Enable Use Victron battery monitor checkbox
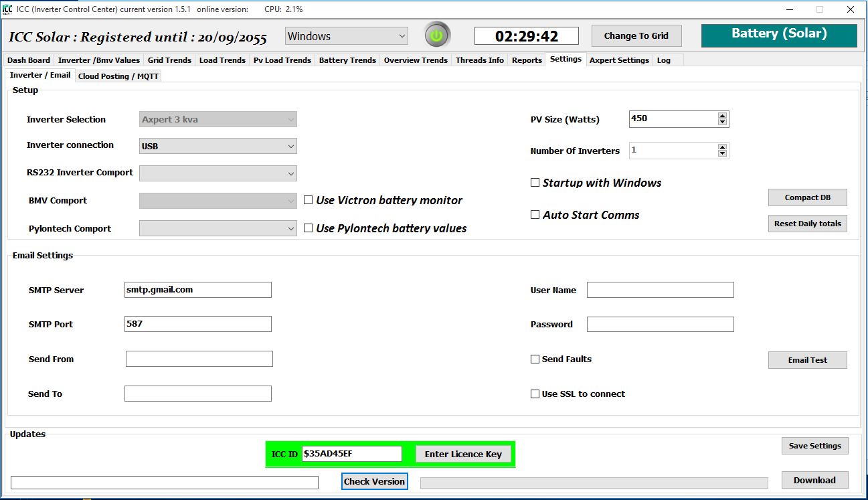Image resolution: width=868 pixels, height=500 pixels. pyautogui.click(x=309, y=199)
